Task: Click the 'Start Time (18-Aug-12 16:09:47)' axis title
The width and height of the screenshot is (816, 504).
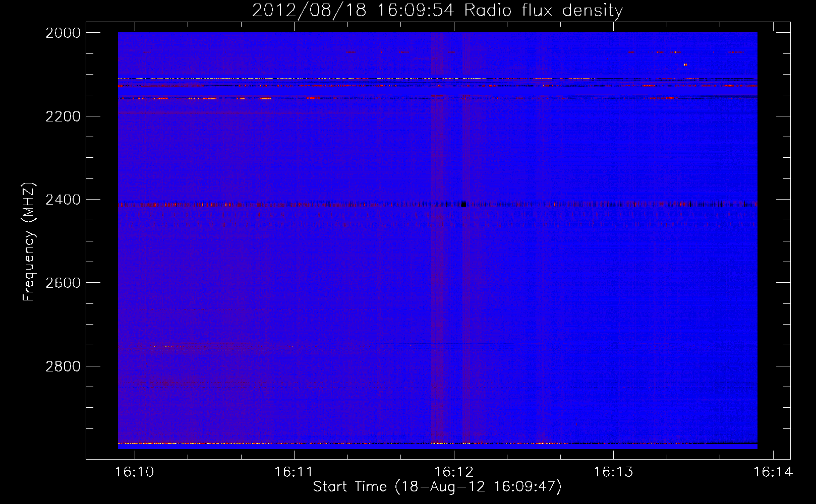Action: [x=437, y=487]
